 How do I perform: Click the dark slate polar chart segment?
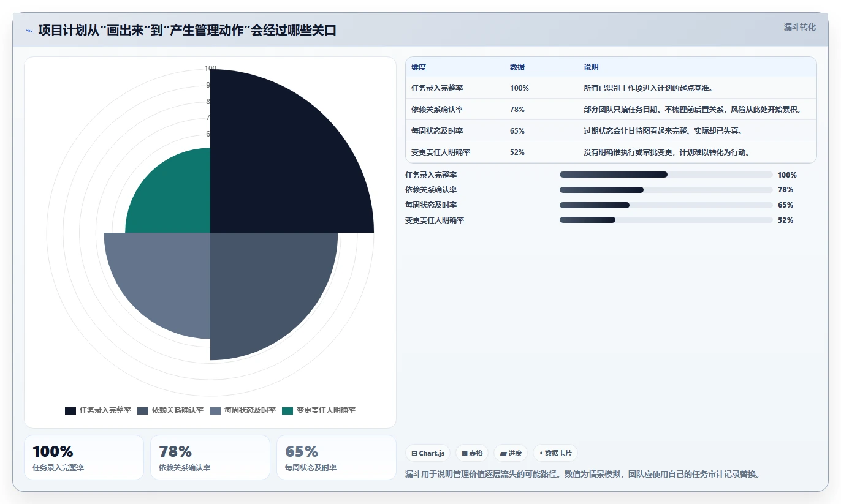pyautogui.click(x=264, y=288)
